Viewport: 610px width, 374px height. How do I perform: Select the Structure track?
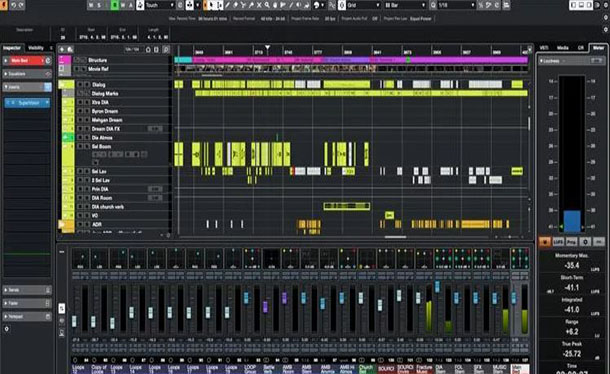pyautogui.click(x=97, y=60)
